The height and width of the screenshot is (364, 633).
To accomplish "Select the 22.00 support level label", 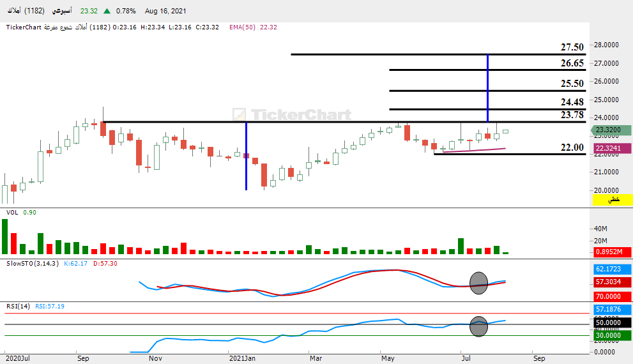I will [x=572, y=148].
